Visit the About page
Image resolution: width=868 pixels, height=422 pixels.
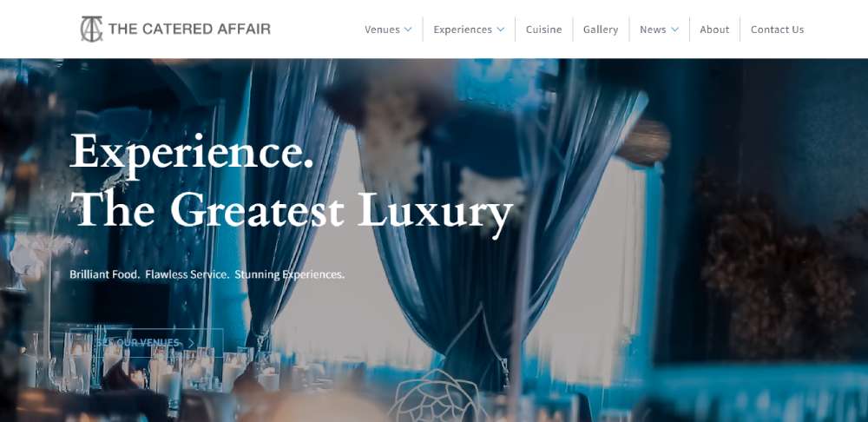pyautogui.click(x=714, y=30)
